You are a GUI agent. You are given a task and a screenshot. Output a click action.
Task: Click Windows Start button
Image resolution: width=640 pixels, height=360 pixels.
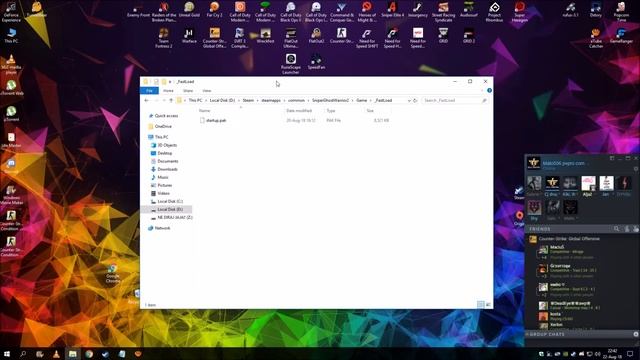tap(7, 354)
